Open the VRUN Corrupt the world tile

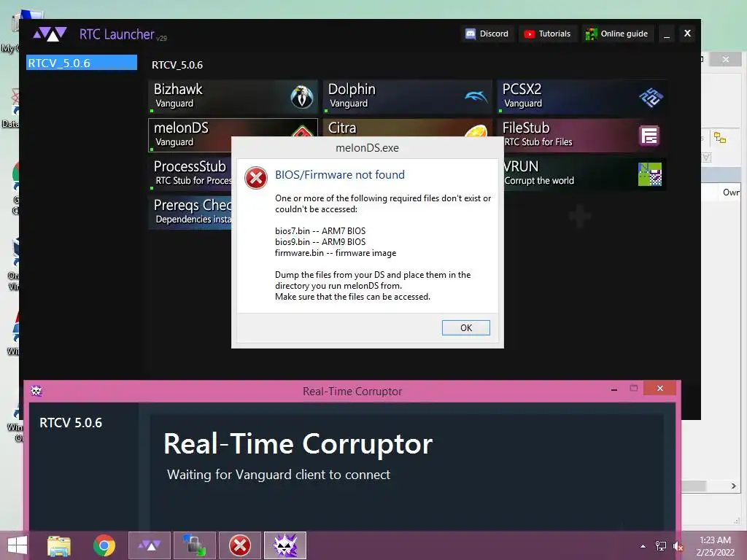click(x=584, y=174)
